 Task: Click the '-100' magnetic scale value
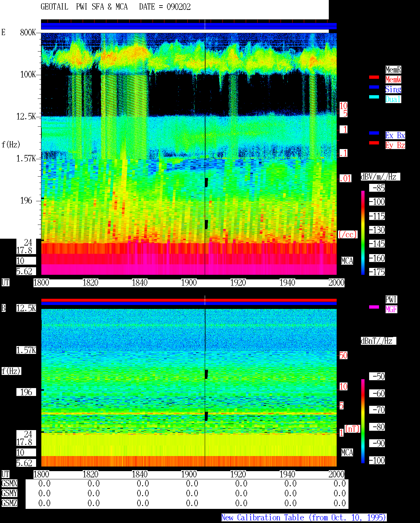pyautogui.click(x=377, y=460)
